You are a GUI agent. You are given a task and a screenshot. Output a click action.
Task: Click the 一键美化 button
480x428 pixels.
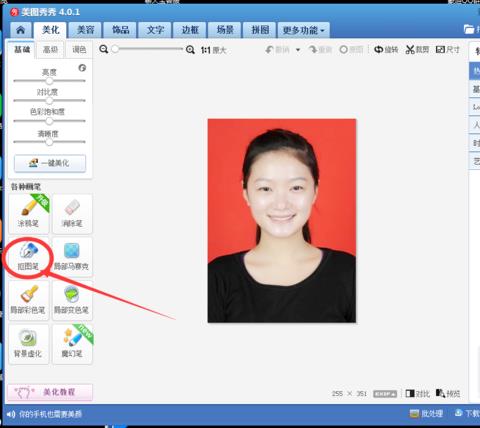[x=50, y=163]
